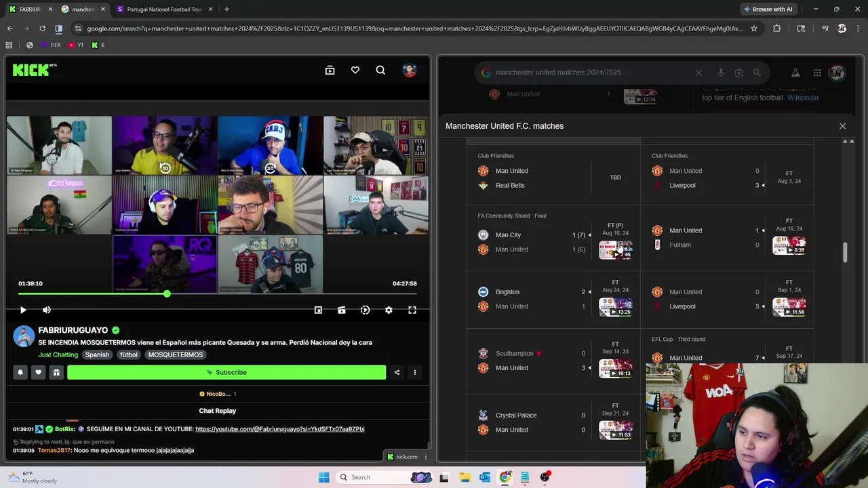
Task: Click BotRix username in chat
Action: [64, 429]
